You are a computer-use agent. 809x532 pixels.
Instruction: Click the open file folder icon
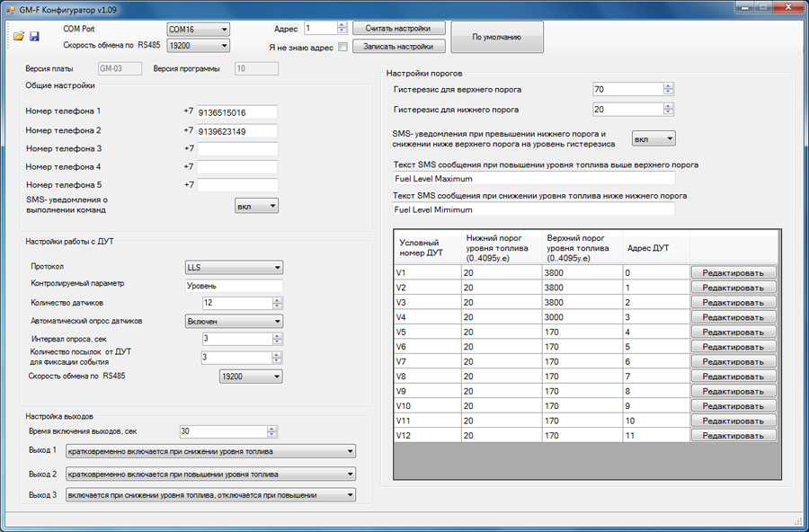[x=18, y=36]
